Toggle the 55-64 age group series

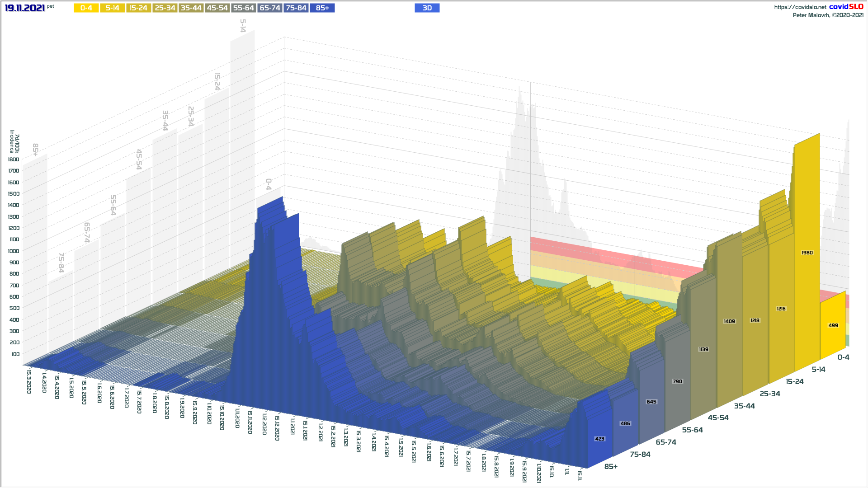point(243,8)
